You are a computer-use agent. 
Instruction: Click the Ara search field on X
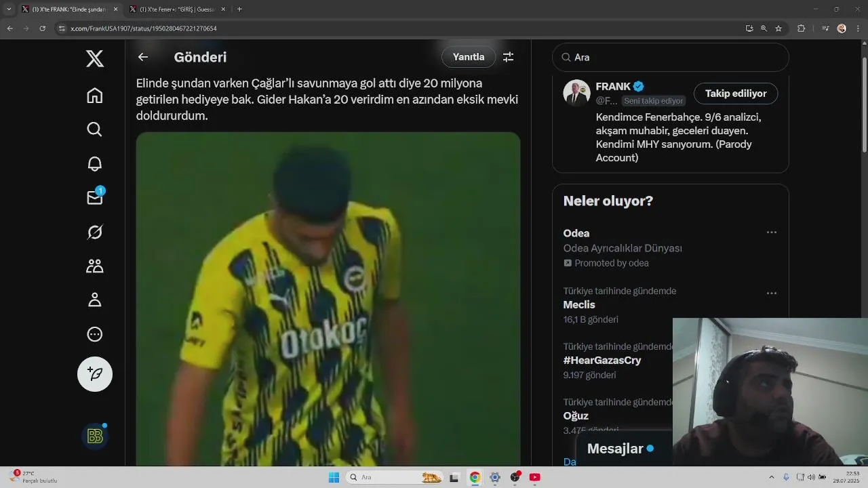[671, 58]
